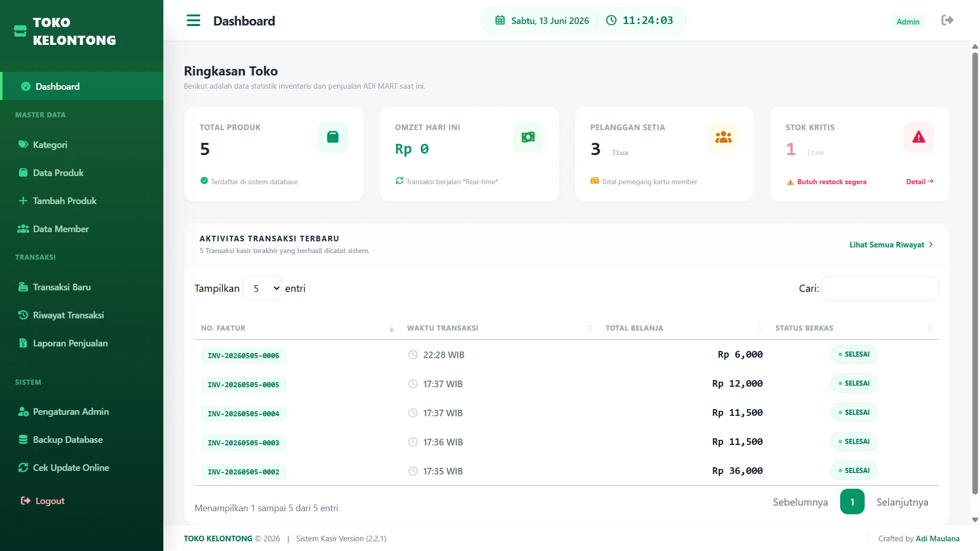Viewport: 980px width, 551px height.
Task: Click the Rp 36,000 total amount
Action: point(738,471)
